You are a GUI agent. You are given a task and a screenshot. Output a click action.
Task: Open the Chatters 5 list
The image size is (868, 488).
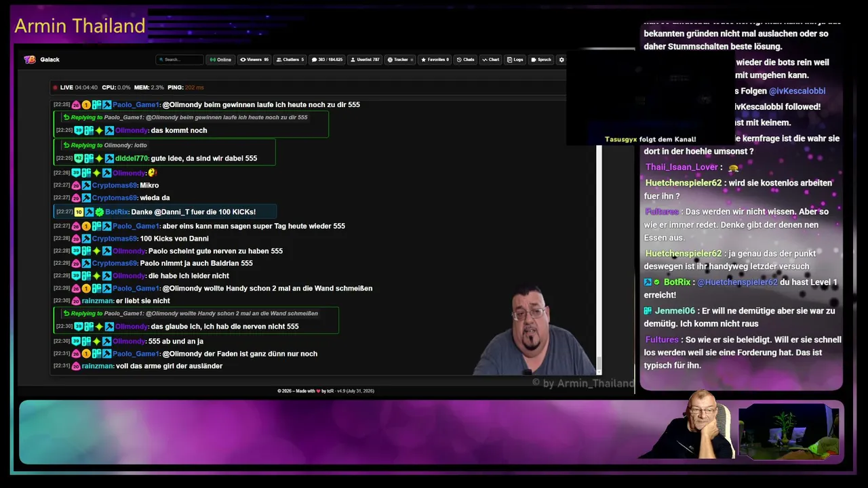(x=290, y=60)
